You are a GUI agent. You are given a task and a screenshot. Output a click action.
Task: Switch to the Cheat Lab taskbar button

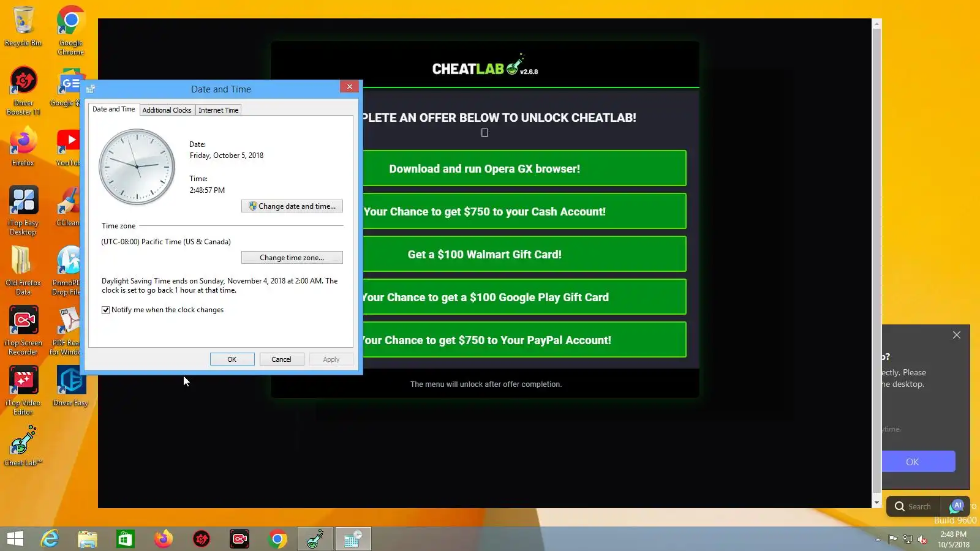coord(315,539)
